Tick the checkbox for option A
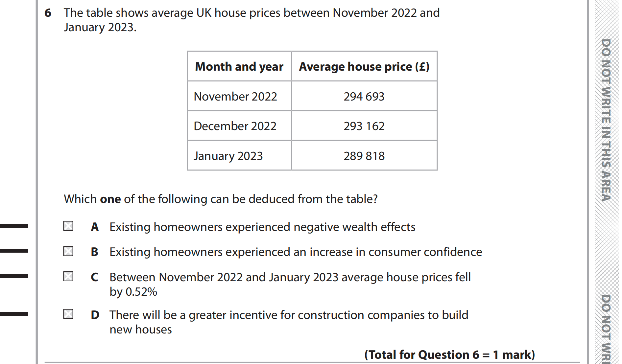 tap(68, 226)
